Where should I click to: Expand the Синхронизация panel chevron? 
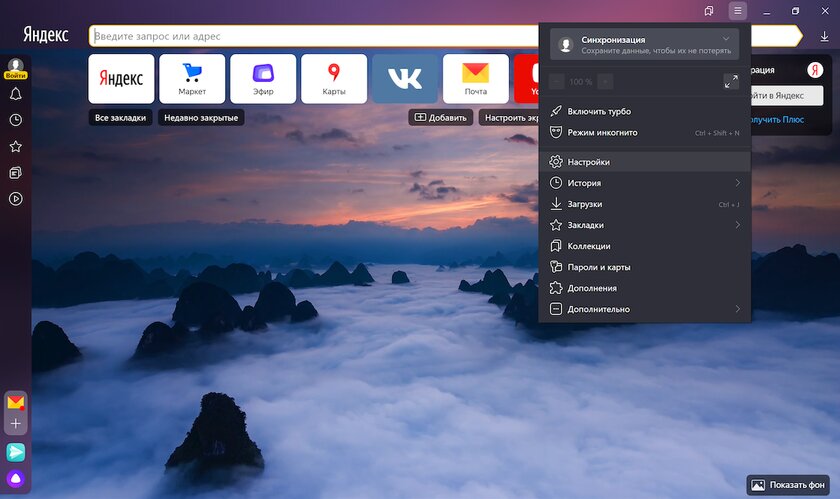coord(726,39)
